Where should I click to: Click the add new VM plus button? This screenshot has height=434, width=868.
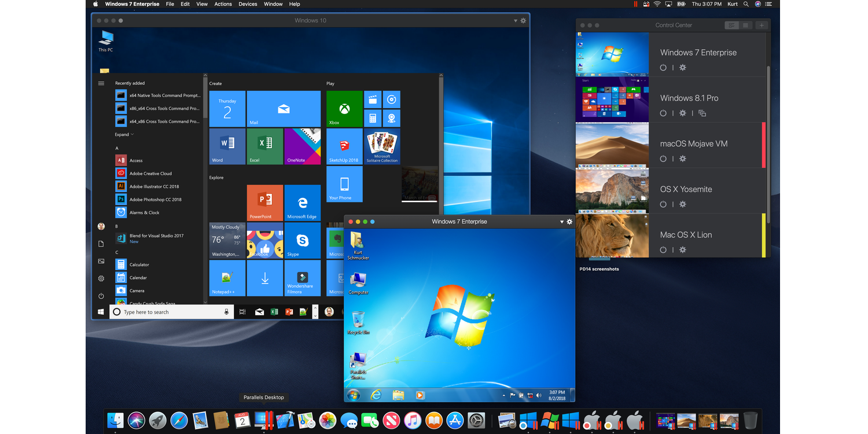click(762, 25)
